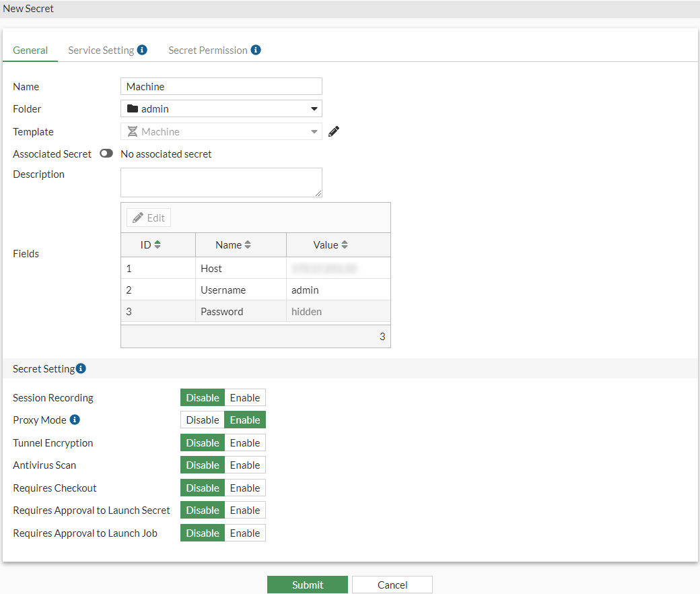Open the Template dropdown

tap(313, 131)
